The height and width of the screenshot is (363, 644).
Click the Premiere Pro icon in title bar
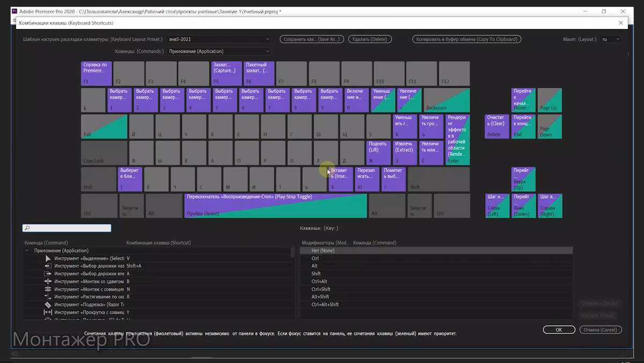coord(13,11)
